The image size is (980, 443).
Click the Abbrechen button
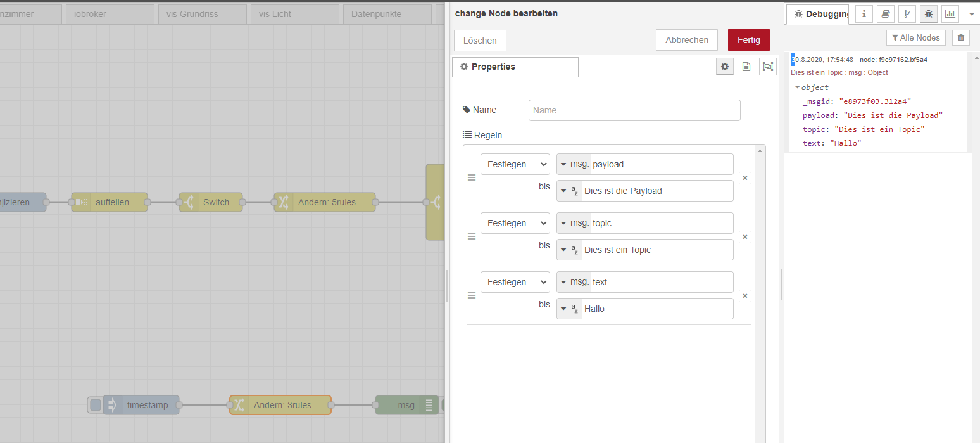coord(686,40)
